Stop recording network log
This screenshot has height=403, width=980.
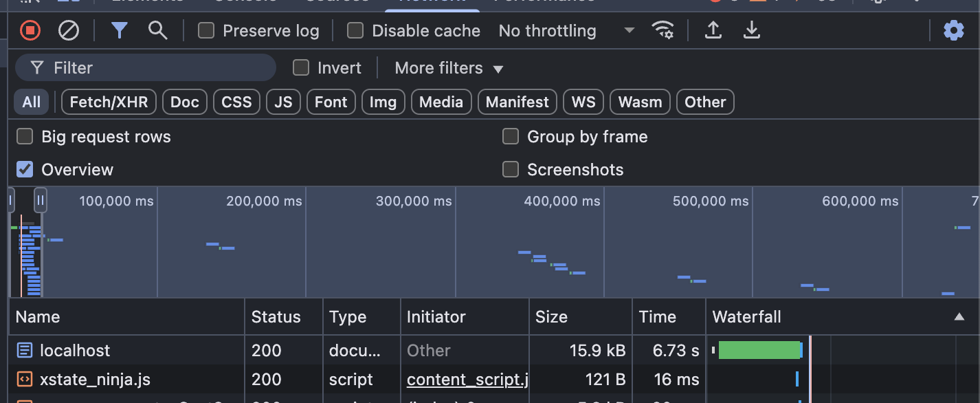point(30,30)
